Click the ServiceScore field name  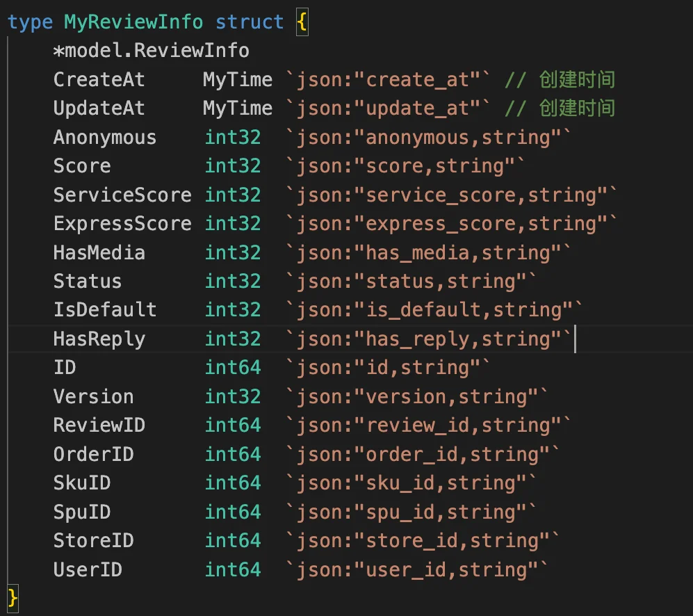click(x=122, y=195)
